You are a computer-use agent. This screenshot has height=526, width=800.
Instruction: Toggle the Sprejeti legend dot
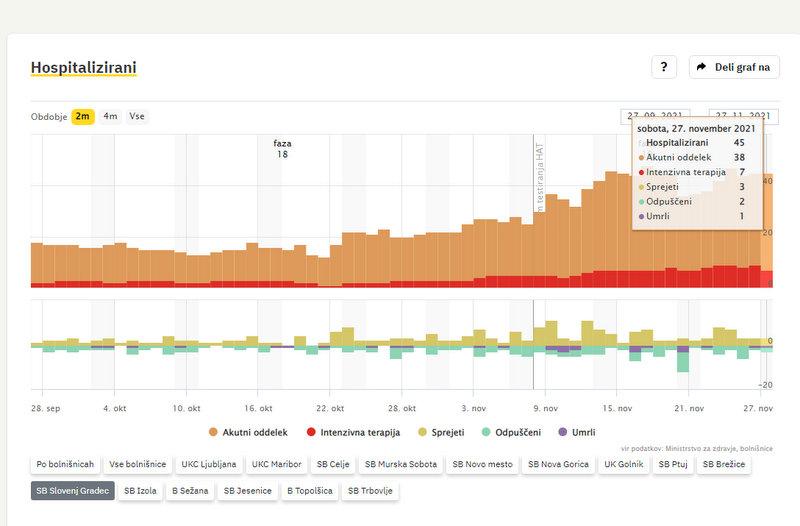[424, 432]
